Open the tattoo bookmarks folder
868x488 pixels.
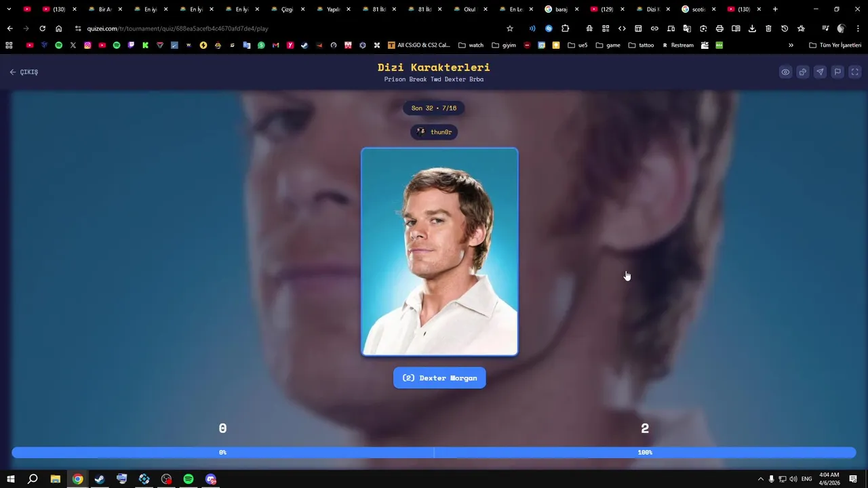coord(642,45)
